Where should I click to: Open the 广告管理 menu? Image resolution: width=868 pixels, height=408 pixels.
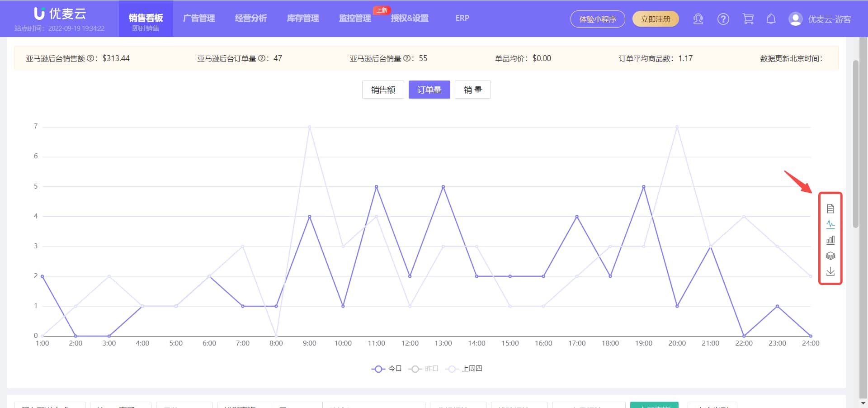(199, 19)
